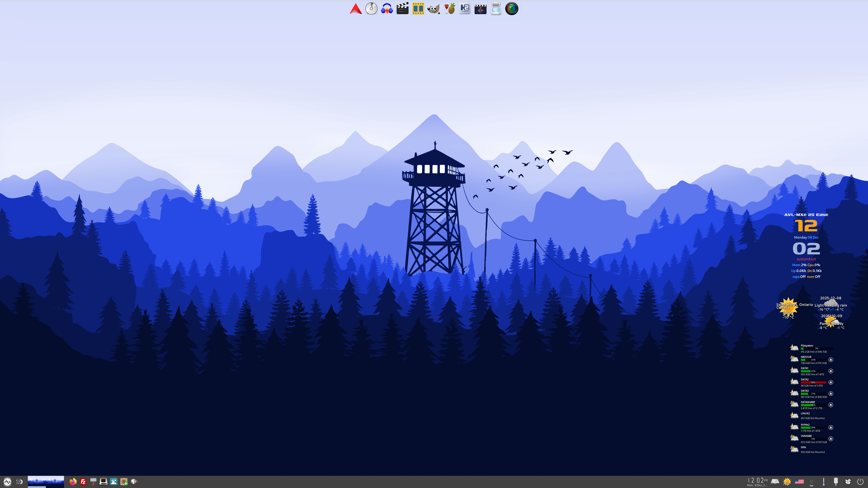
Task: Open Audacity headphones icon in dock
Action: (387, 9)
